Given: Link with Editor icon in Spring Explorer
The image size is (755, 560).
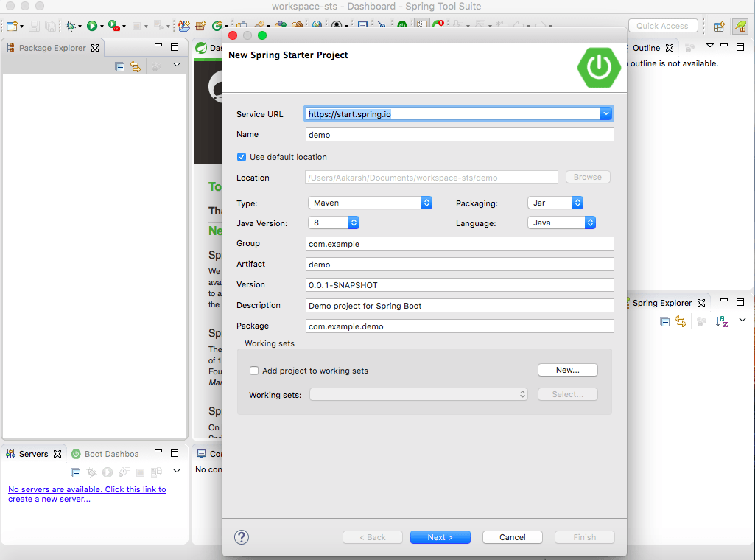Looking at the screenshot, I should pyautogui.click(x=681, y=322).
